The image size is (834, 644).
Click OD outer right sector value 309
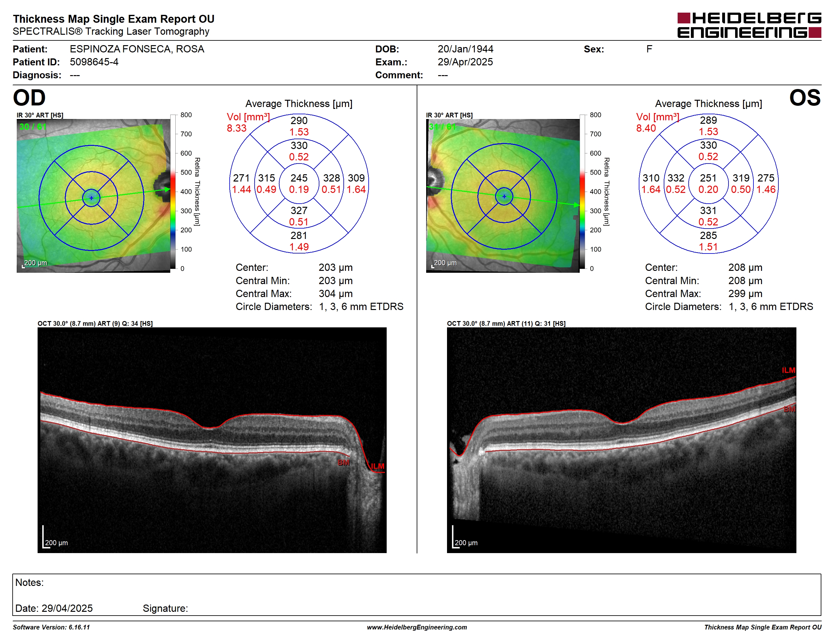[x=356, y=178]
